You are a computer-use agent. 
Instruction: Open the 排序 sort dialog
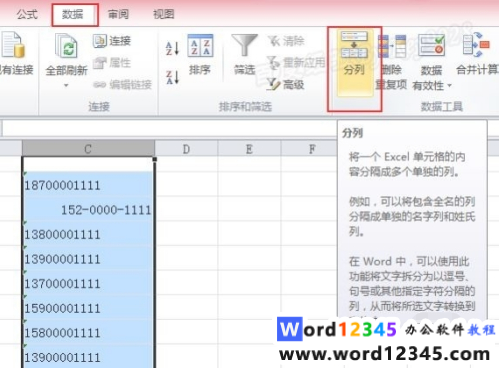[200, 54]
